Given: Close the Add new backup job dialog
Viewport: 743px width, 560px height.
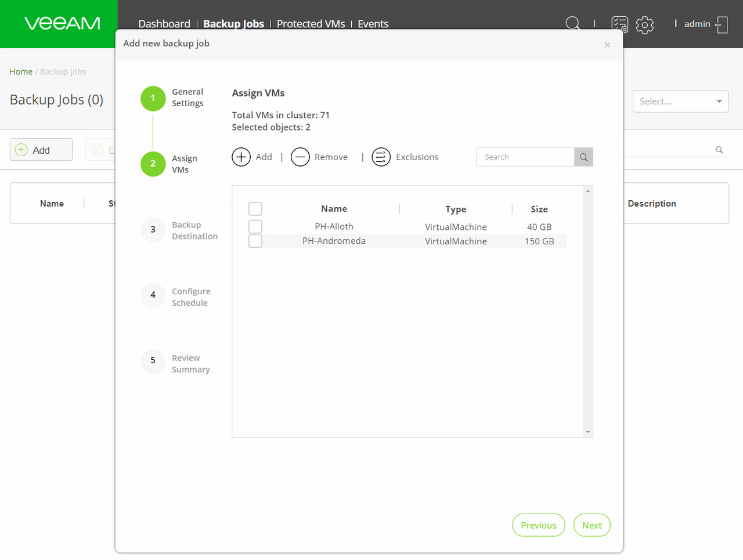Looking at the screenshot, I should 607,45.
